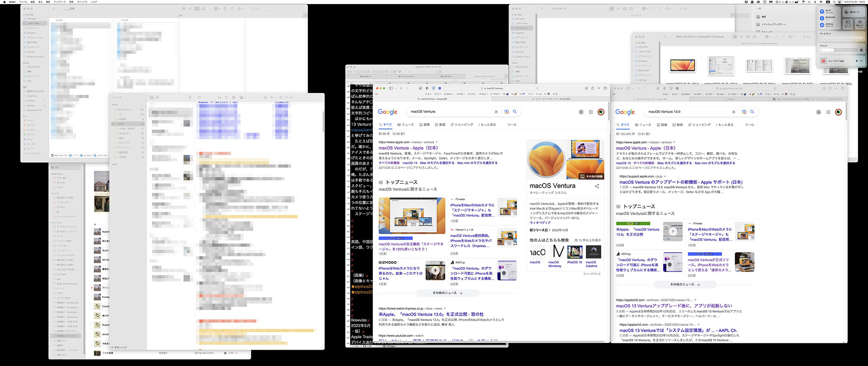Select the '画像' tab in the 'macOS Ventura' Google window

425,125
